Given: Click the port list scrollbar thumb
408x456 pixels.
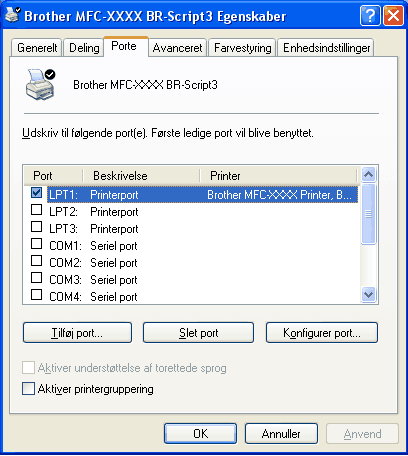Looking at the screenshot, I should pyautogui.click(x=369, y=214).
